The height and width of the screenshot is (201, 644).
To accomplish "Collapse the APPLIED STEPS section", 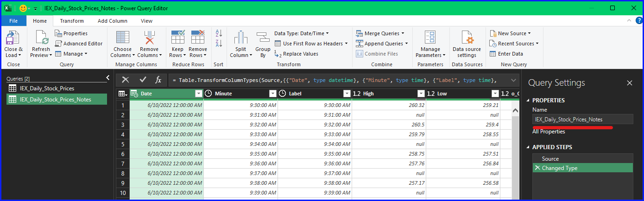I will pos(528,147).
